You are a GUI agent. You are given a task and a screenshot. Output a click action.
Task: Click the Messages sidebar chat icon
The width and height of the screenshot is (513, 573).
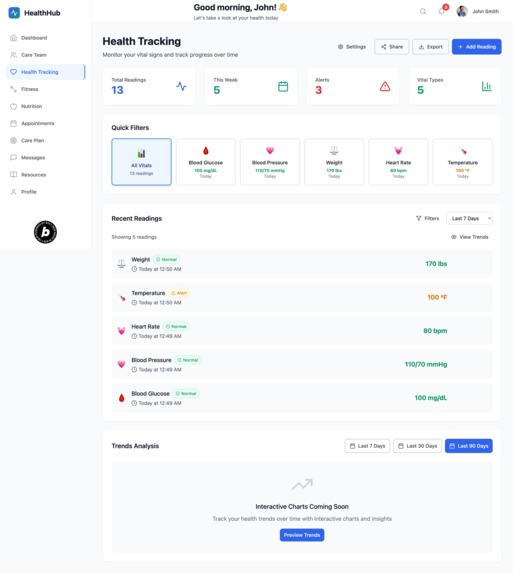click(14, 158)
